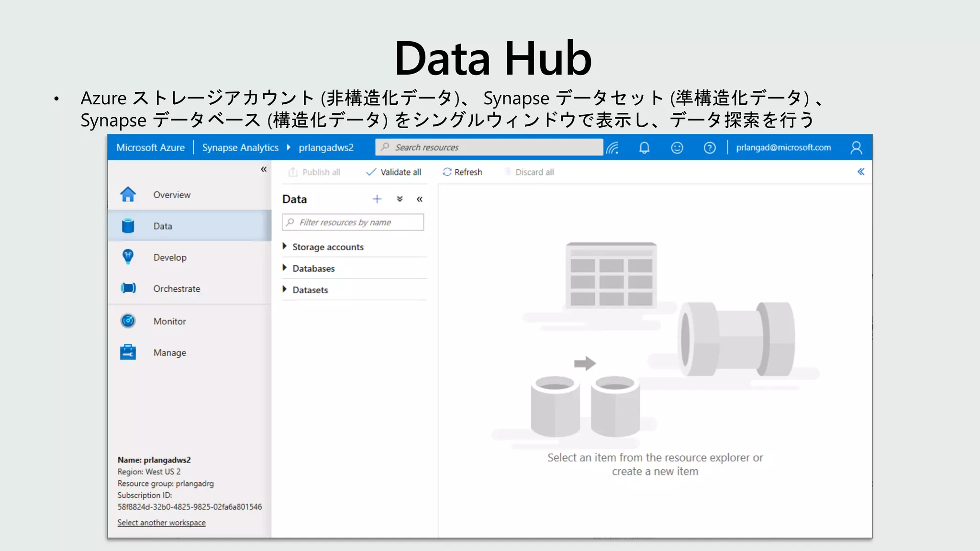Select Data in the navigation menu

click(163, 226)
